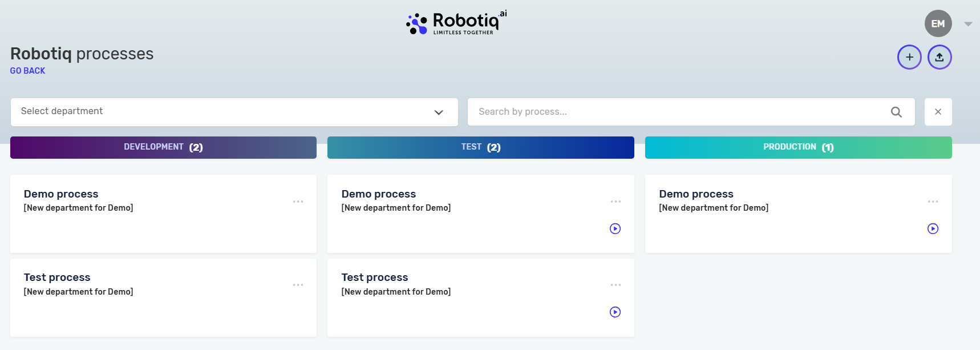Open Test process card title in Test column
Viewport: 980px width, 350px height.
coord(375,277)
